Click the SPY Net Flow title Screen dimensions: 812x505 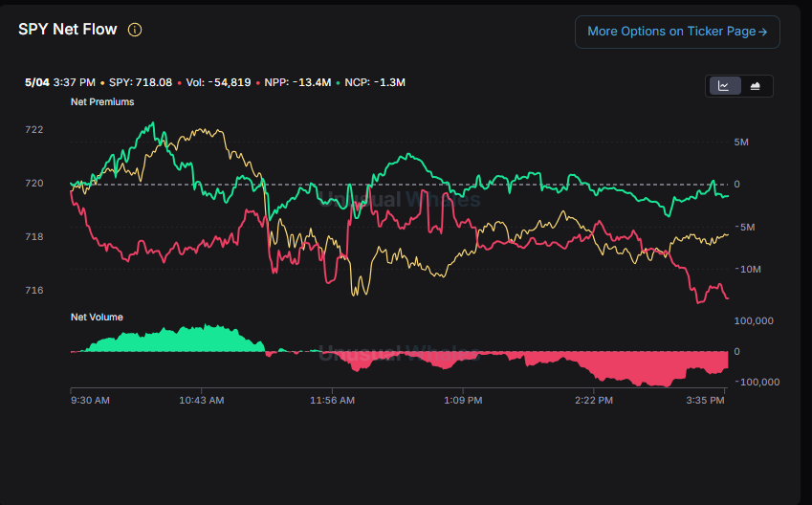(67, 30)
